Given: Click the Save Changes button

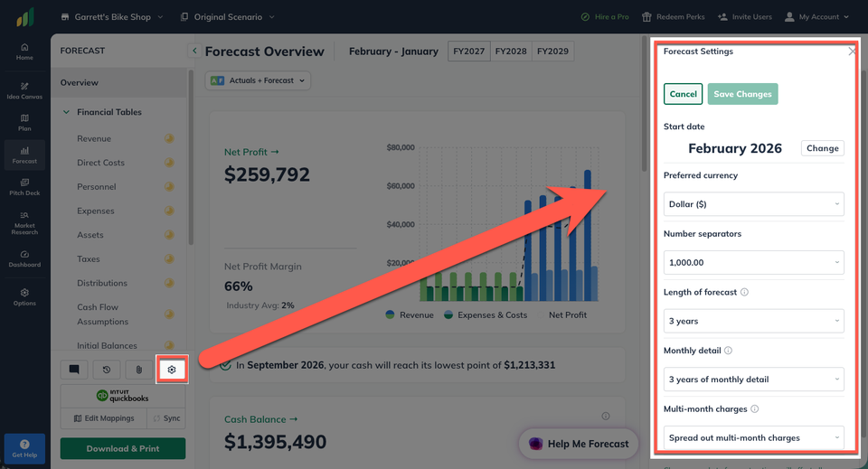Looking at the screenshot, I should (x=742, y=94).
